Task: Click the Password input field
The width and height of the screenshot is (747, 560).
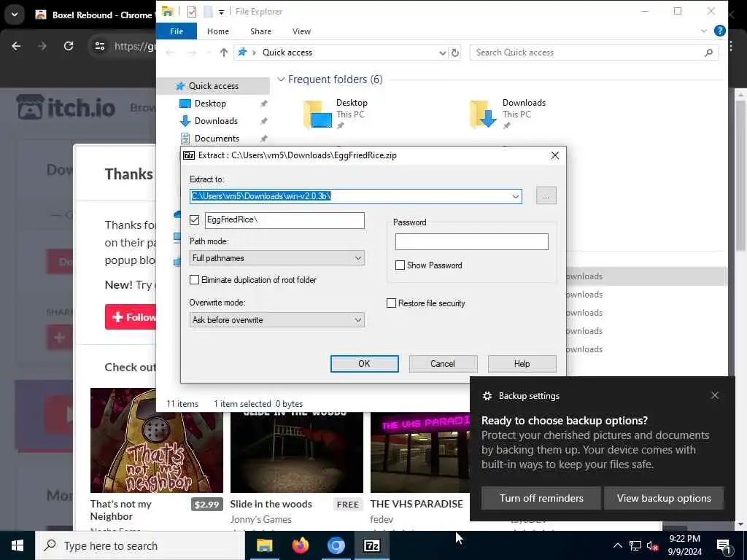Action: [x=472, y=242]
